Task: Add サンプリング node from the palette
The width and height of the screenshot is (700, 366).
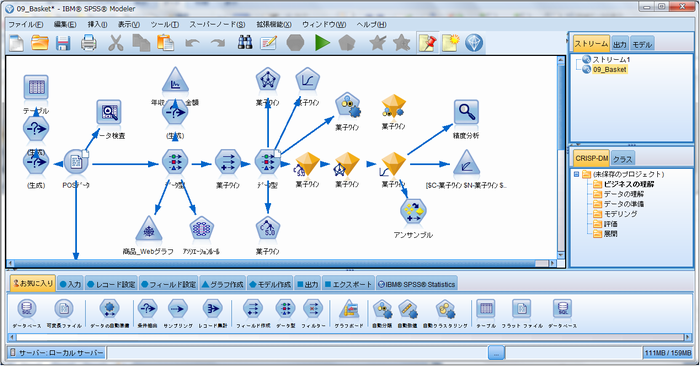Action: (x=178, y=308)
